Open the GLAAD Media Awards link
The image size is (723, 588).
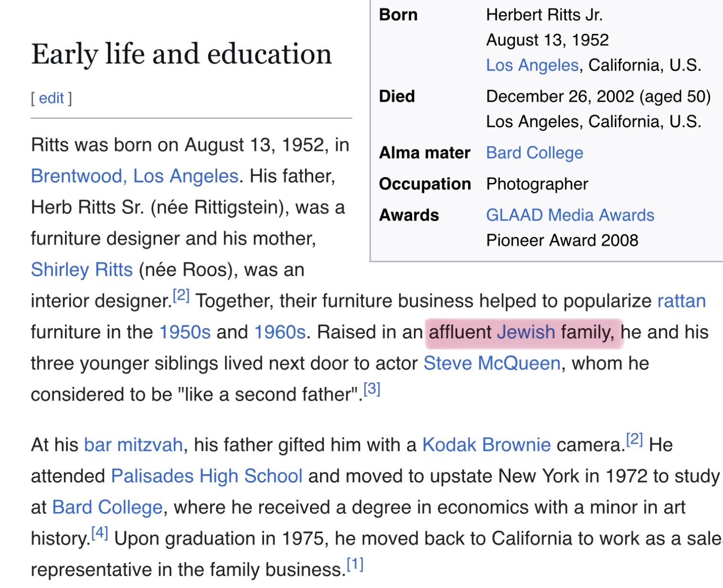[x=570, y=215]
